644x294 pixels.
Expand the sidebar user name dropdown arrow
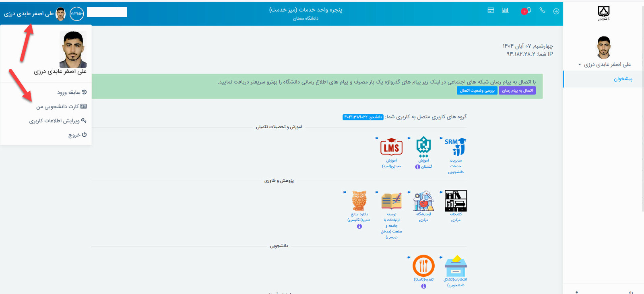tap(580, 65)
